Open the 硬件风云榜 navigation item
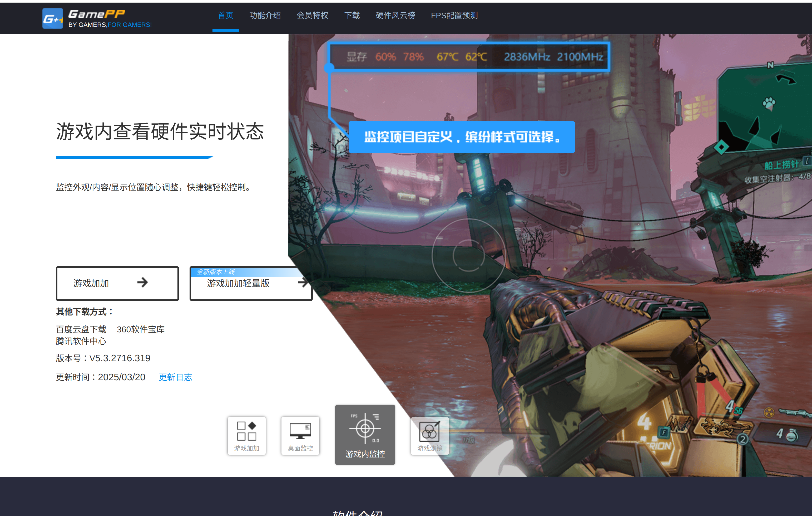The height and width of the screenshot is (516, 812). 395,16
